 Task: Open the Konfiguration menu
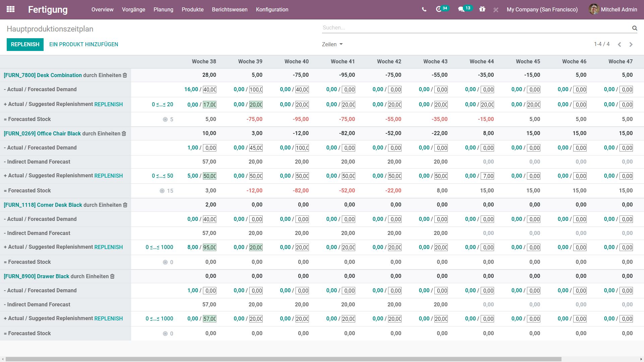click(272, 9)
